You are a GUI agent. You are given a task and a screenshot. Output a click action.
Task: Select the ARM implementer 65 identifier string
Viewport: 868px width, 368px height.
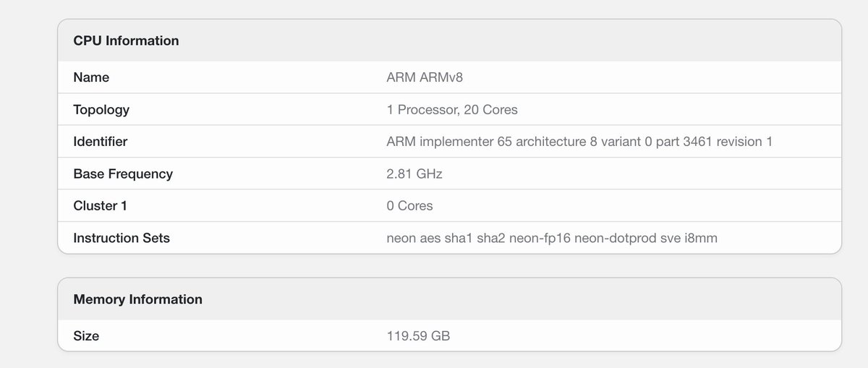point(579,142)
